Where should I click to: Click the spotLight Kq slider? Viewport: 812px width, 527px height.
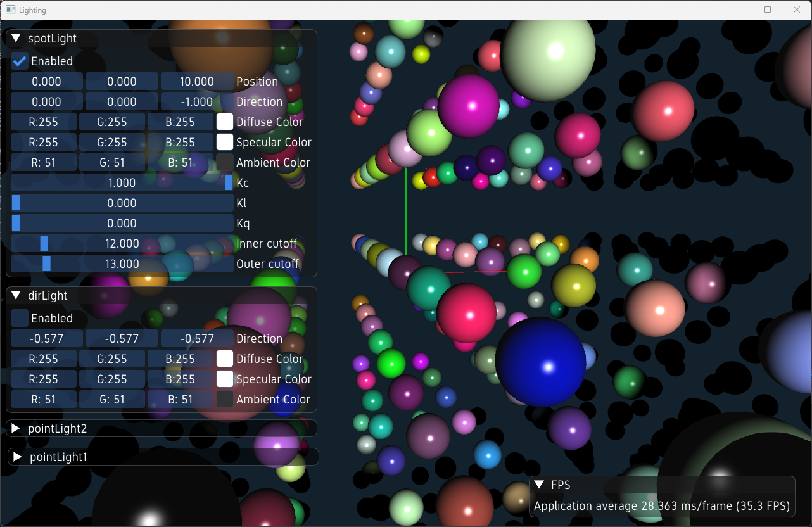point(122,224)
